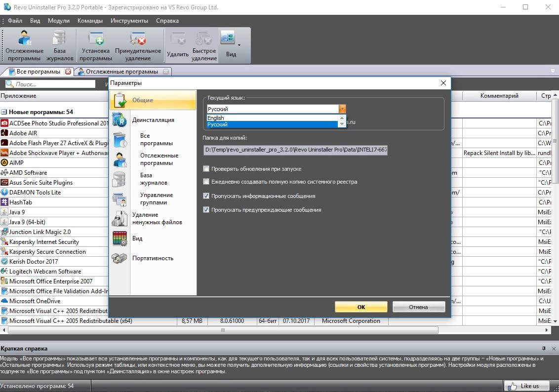Click the ACDSee Photo Studio program icon
This screenshot has height=392, width=559.
coord(4,123)
